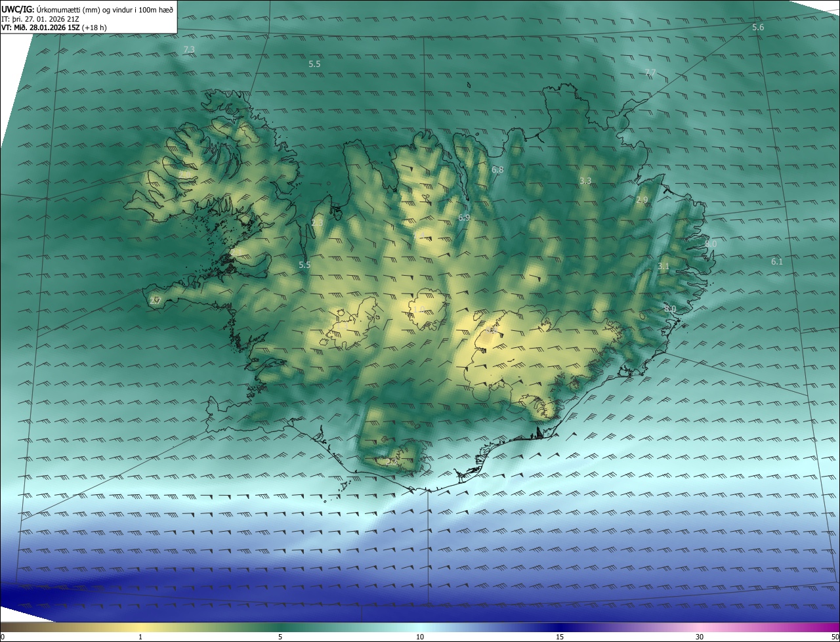Click the 6.1 offshore value label
This screenshot has width=840, height=642.
coord(777,261)
